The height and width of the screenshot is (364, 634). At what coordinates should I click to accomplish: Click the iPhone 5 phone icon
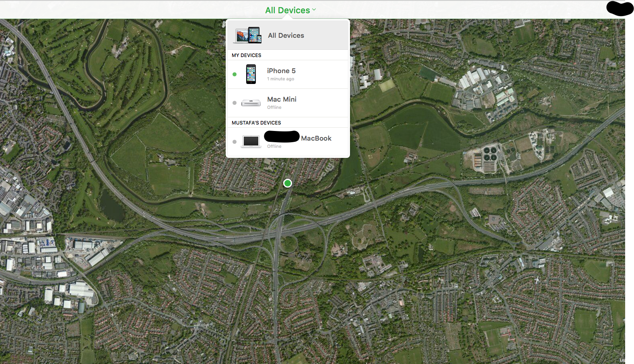point(251,74)
